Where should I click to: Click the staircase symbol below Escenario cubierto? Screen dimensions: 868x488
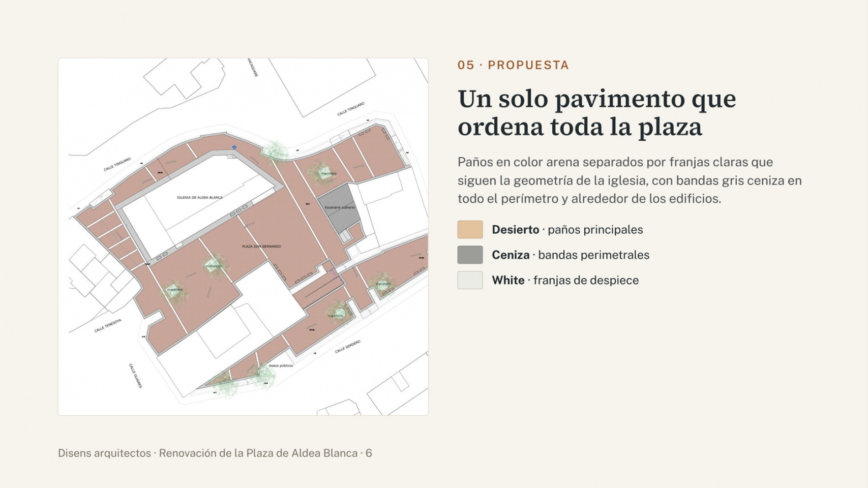point(345,236)
